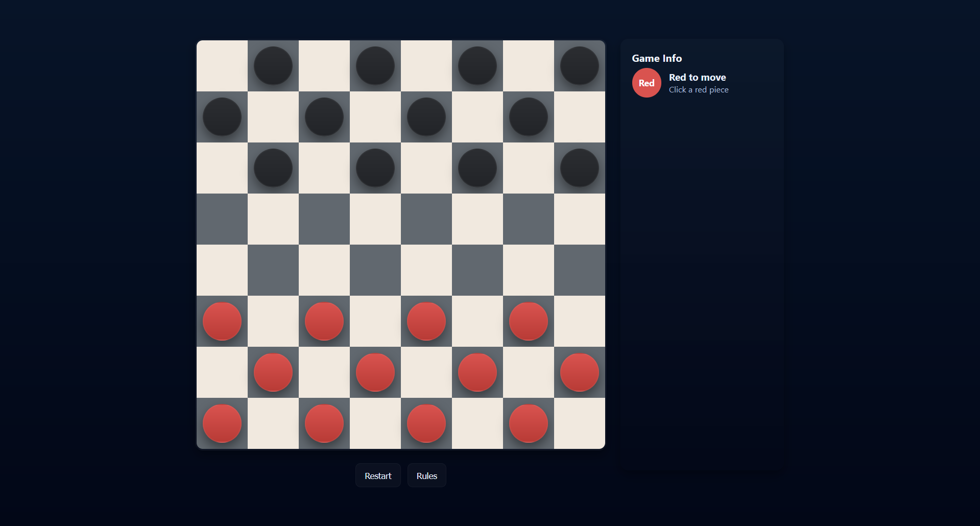Click the leftmost black piece in top row
Image resolution: width=980 pixels, height=526 pixels.
(273, 66)
